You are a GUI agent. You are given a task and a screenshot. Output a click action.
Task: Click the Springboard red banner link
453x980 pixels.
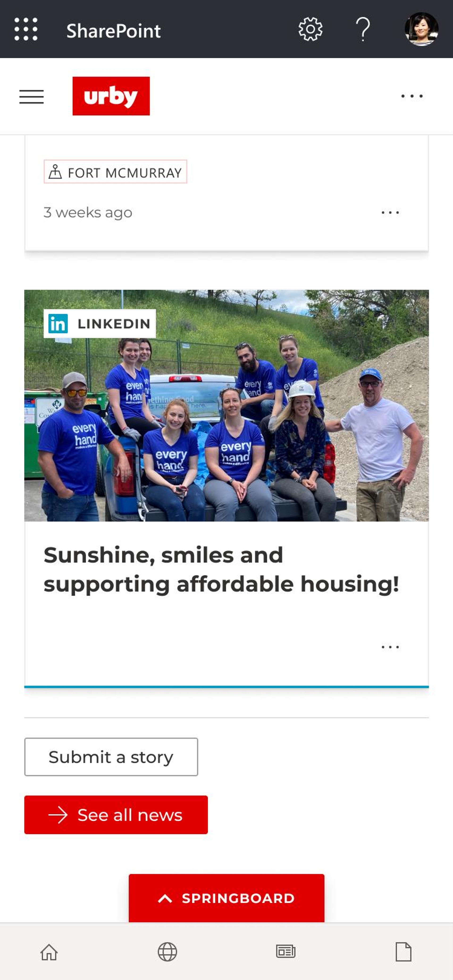(x=226, y=899)
